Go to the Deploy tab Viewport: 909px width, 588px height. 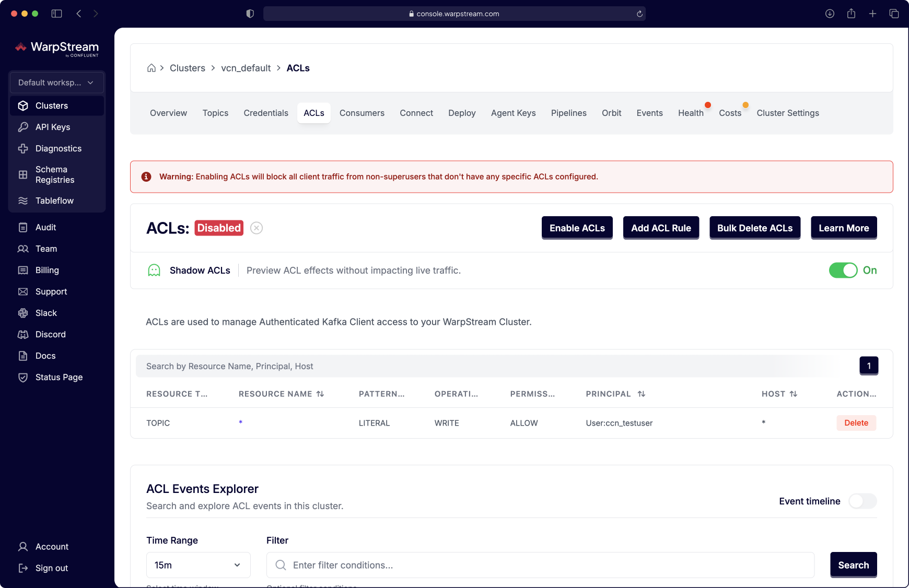click(x=462, y=113)
